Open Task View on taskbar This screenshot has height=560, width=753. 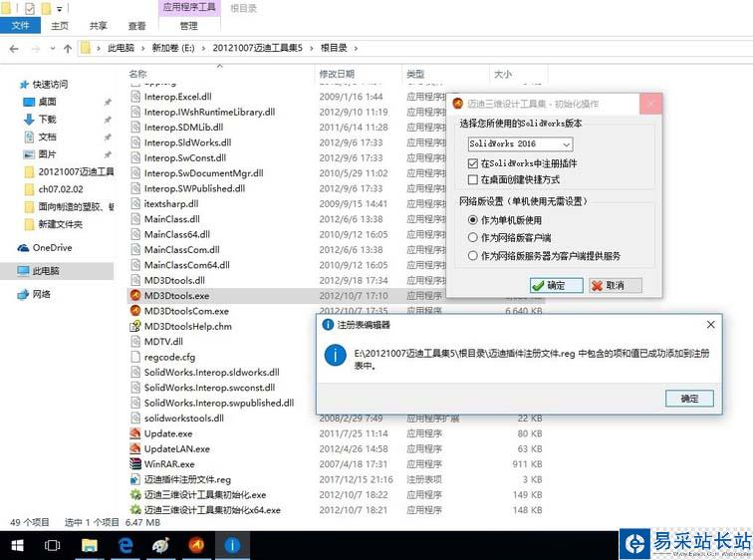point(53,546)
